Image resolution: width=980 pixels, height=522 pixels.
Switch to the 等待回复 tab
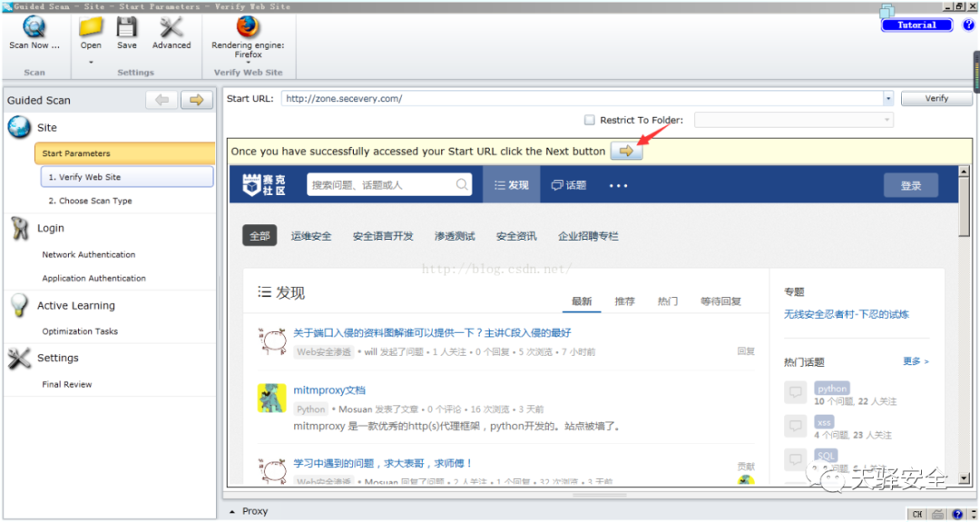pyautogui.click(x=720, y=301)
